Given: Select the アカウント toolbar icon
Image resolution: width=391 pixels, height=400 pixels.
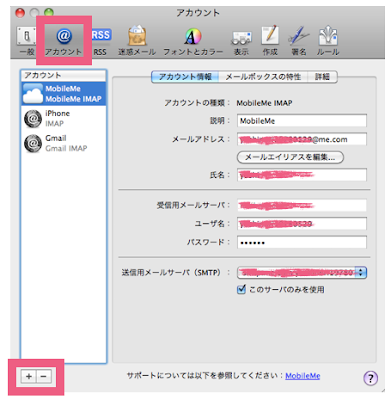Looking at the screenshot, I should pyautogui.click(x=64, y=41).
